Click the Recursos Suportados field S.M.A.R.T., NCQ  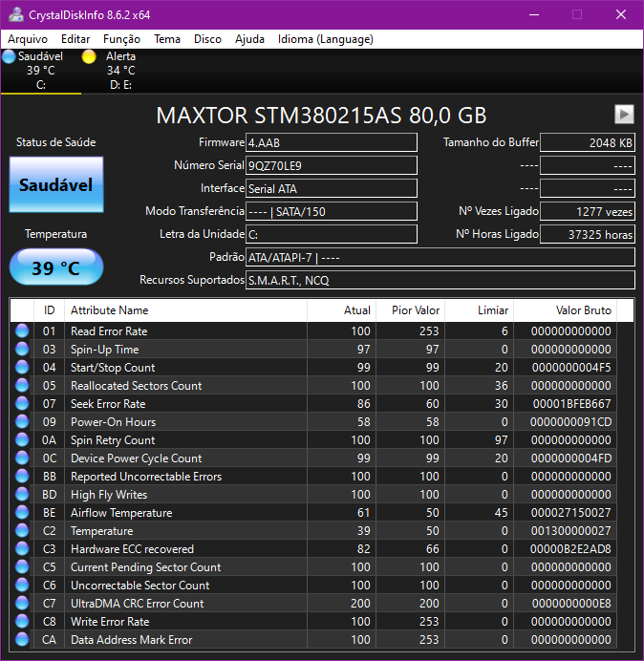tap(440, 280)
